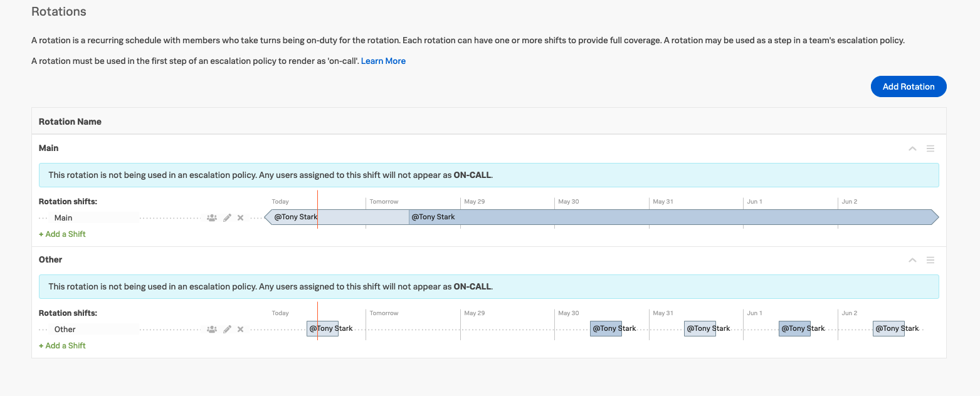Click the Other shift name field
This screenshot has width=980, height=396.
(x=94, y=328)
